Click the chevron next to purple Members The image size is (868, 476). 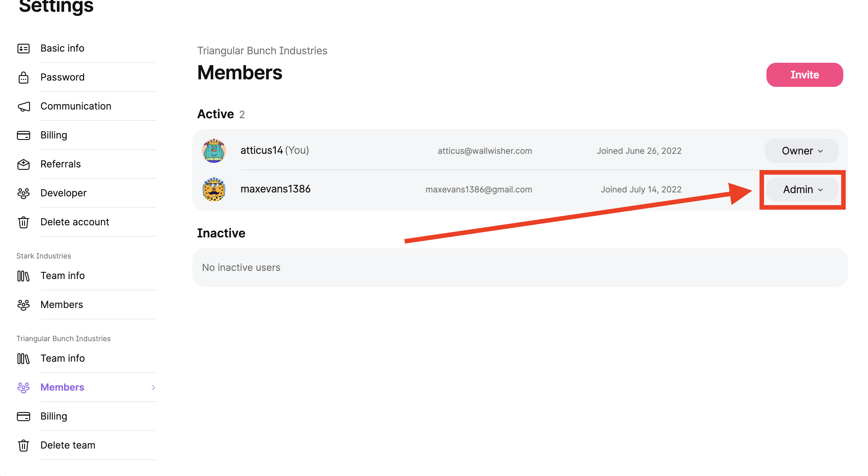[153, 387]
